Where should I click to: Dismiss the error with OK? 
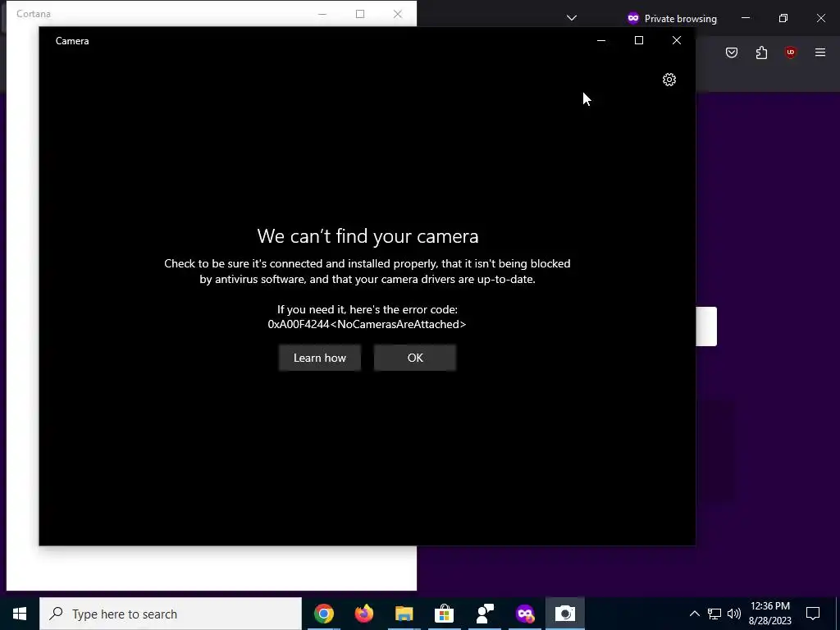(x=415, y=358)
